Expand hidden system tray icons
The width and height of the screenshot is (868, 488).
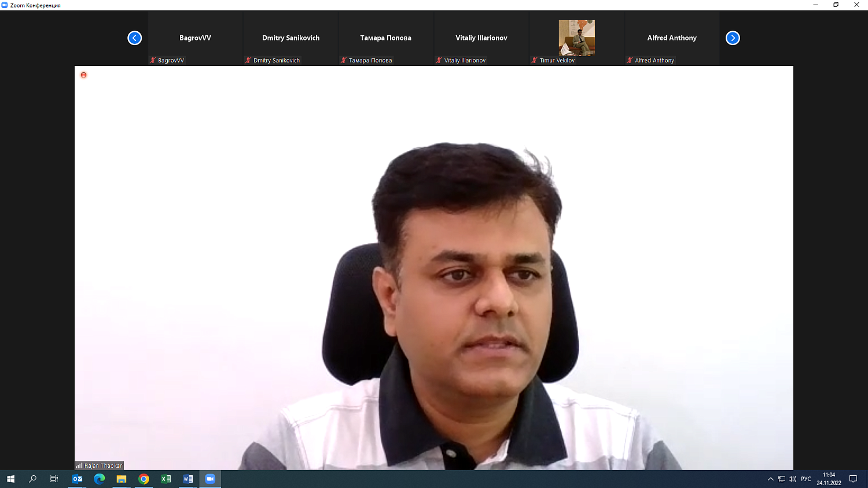click(771, 479)
